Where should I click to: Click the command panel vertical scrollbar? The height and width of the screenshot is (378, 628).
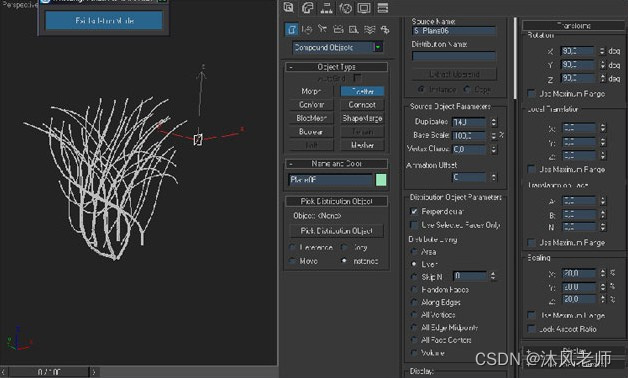point(515,58)
